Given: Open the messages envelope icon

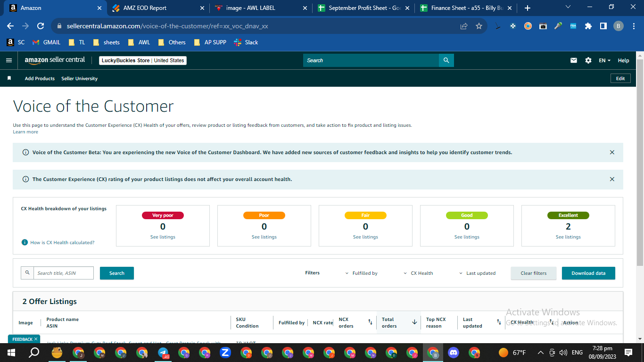Looking at the screenshot, I should click(x=574, y=60).
